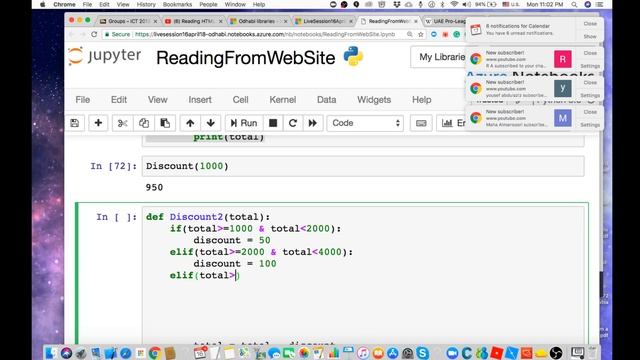Open the Kernel menu in Jupyter
This screenshot has width=640, height=360.
point(282,100)
